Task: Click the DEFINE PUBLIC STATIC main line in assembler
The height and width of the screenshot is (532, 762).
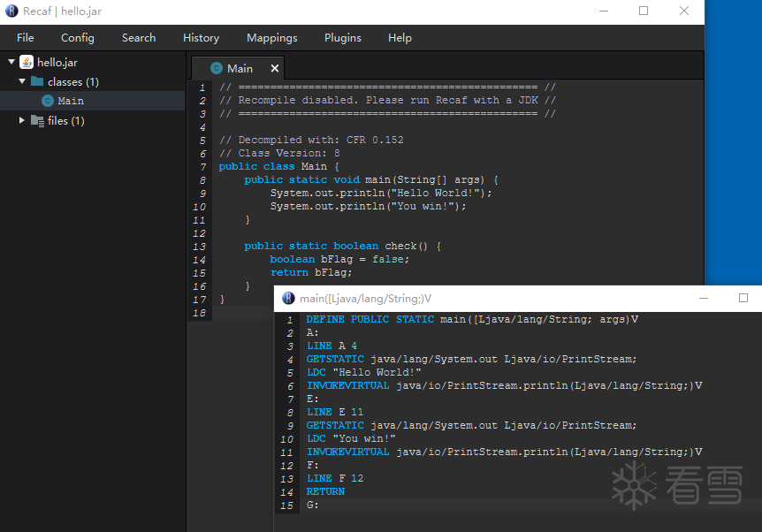Action: pyautogui.click(x=472, y=319)
